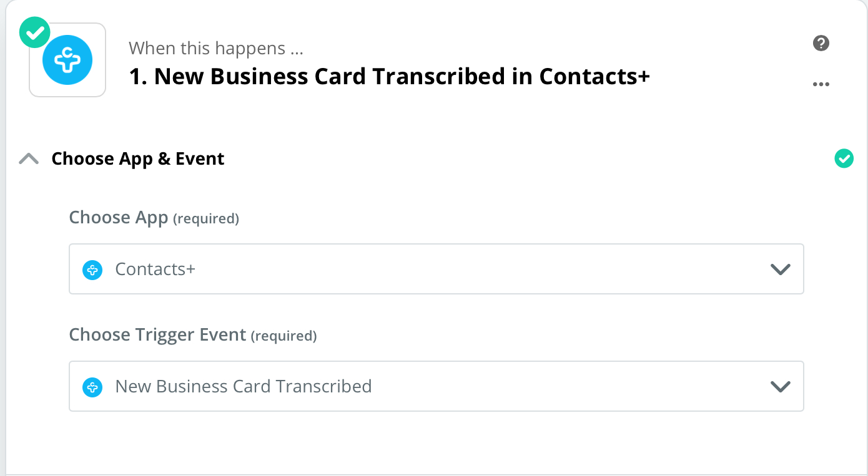The height and width of the screenshot is (476, 868).
Task: Open the Choose Trigger Event dropdown arrow
Action: pyautogui.click(x=781, y=387)
